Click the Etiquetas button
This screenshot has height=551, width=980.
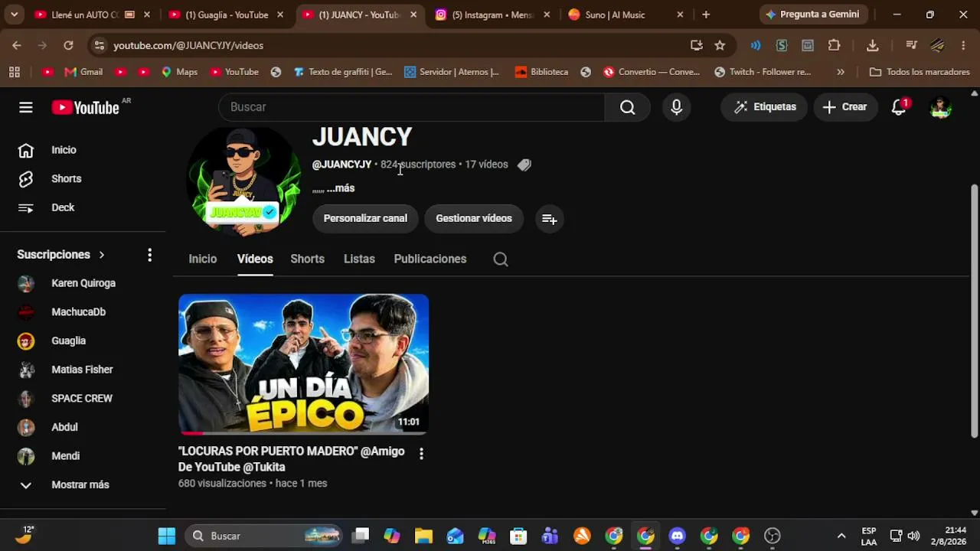[x=765, y=107]
